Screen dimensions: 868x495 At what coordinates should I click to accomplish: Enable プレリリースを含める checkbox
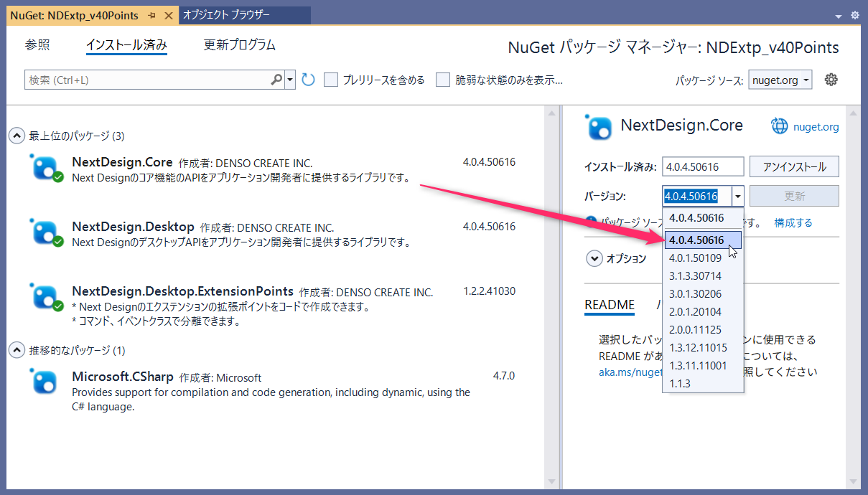(x=331, y=80)
